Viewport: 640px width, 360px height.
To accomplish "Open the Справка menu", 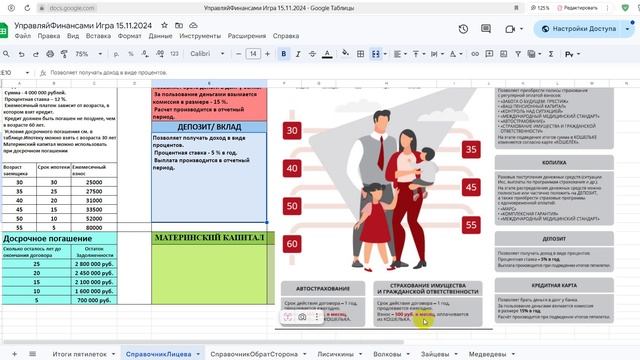I will point(286,36).
